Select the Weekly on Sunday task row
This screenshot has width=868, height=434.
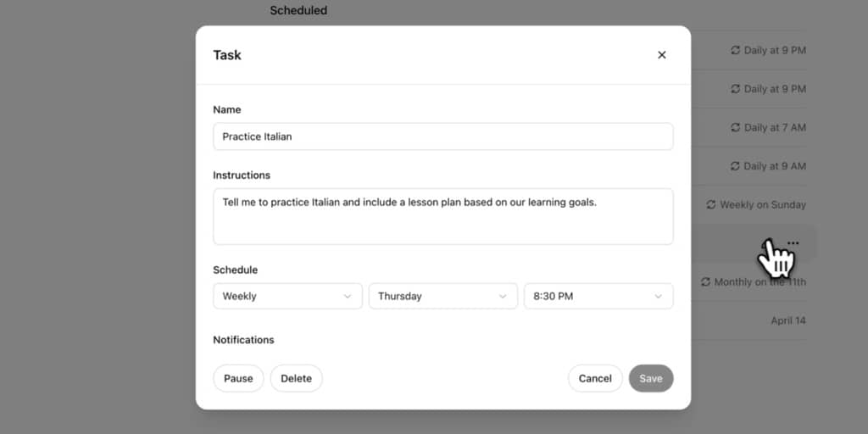[x=762, y=204]
